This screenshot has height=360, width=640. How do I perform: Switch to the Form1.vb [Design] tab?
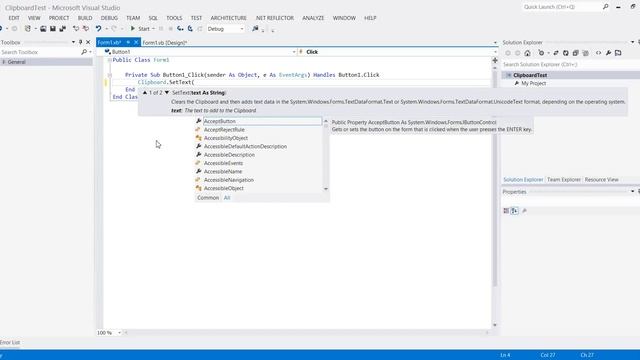click(x=164, y=42)
